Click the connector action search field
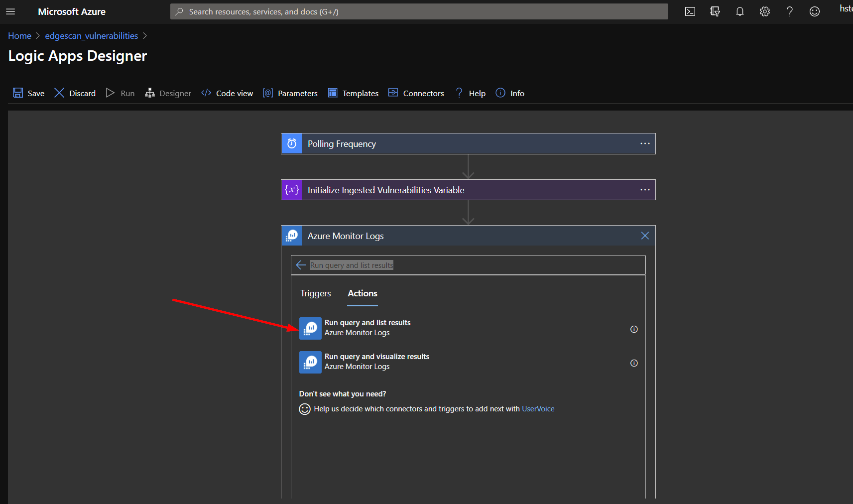 click(x=468, y=265)
